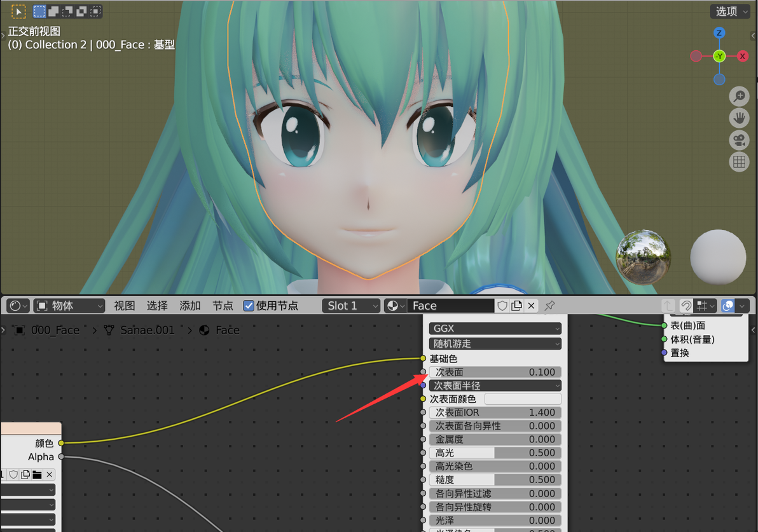Click the 高光 value slider
The width and height of the screenshot is (758, 532).
495,453
